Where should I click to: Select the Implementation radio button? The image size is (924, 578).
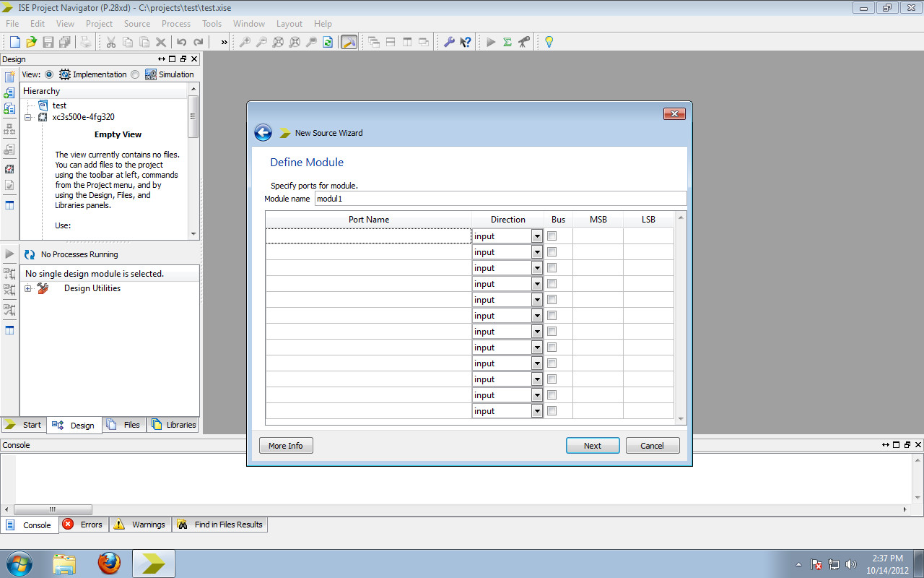pyautogui.click(x=48, y=74)
